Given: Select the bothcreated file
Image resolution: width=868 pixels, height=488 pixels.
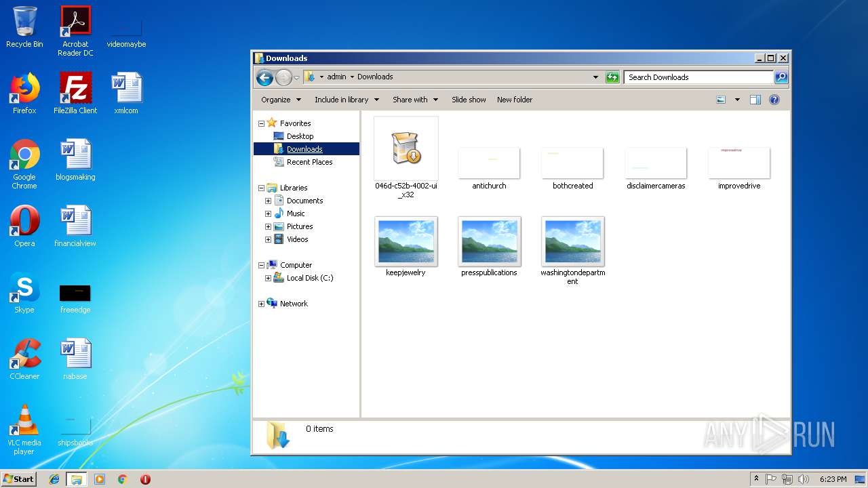Looking at the screenshot, I should (x=572, y=167).
